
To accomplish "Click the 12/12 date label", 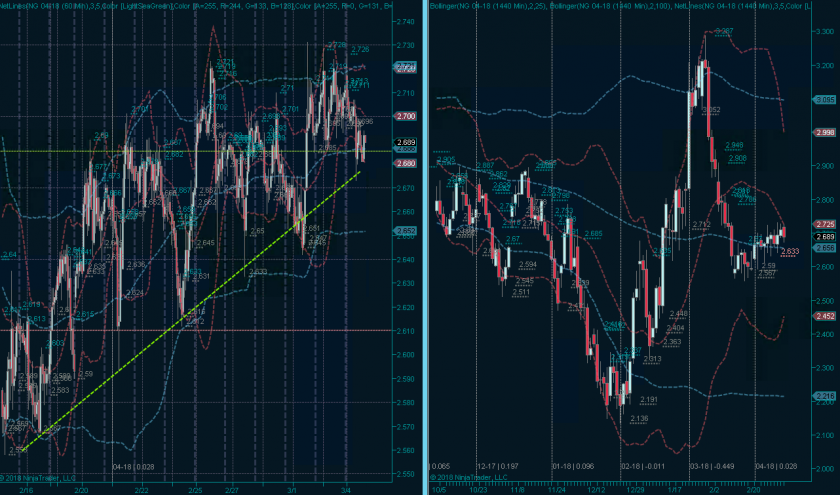I will point(596,490).
